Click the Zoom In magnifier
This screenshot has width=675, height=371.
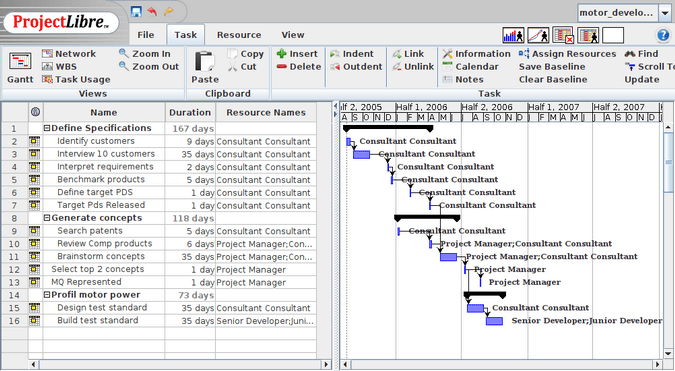coord(124,53)
